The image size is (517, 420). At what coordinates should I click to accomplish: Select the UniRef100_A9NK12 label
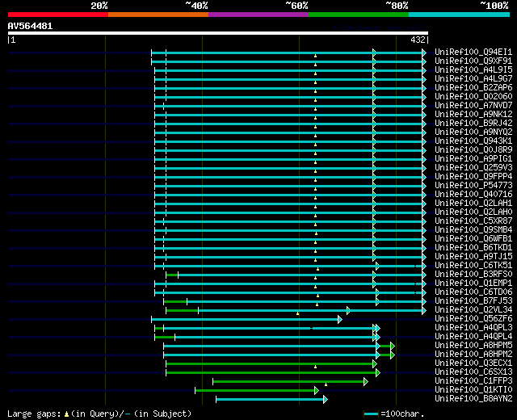click(x=473, y=115)
